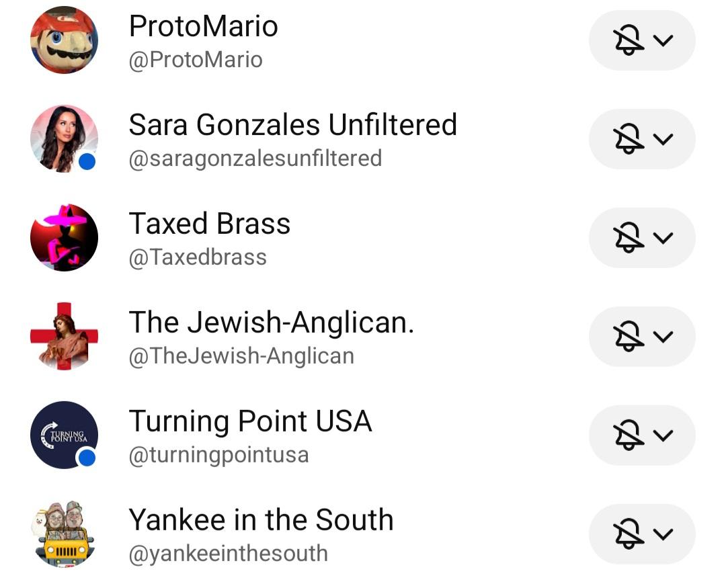
Task: Tap The Jewish-Anglican avatar image
Action: pos(64,337)
